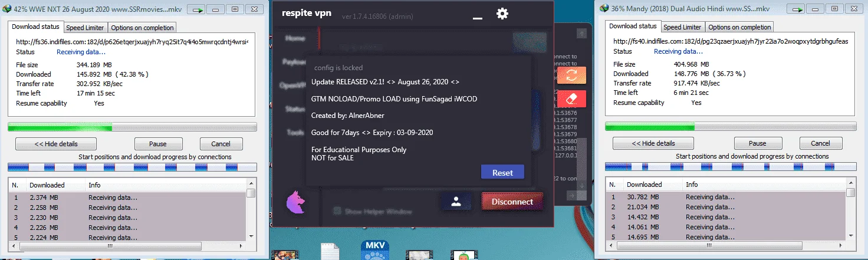Click the Downloaded column header in WWE NXT list
Screen dimensions: 868x260
click(55, 185)
